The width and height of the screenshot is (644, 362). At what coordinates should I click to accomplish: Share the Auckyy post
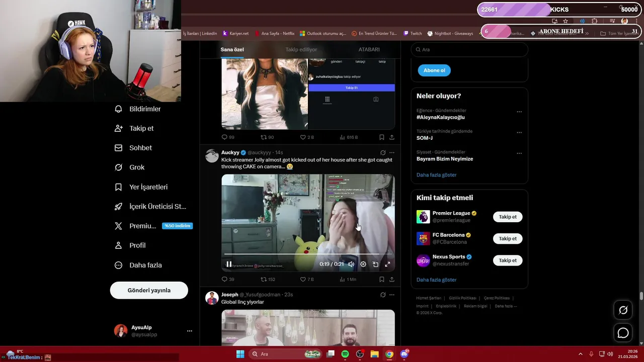pos(392,279)
